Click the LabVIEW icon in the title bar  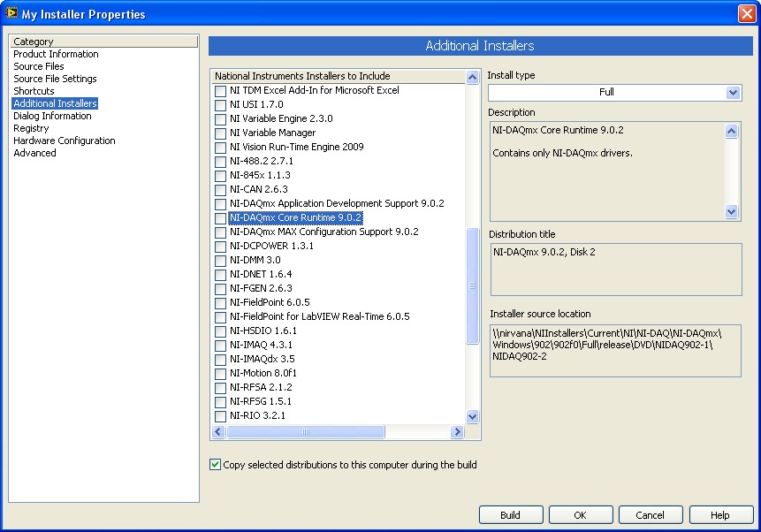11,13
